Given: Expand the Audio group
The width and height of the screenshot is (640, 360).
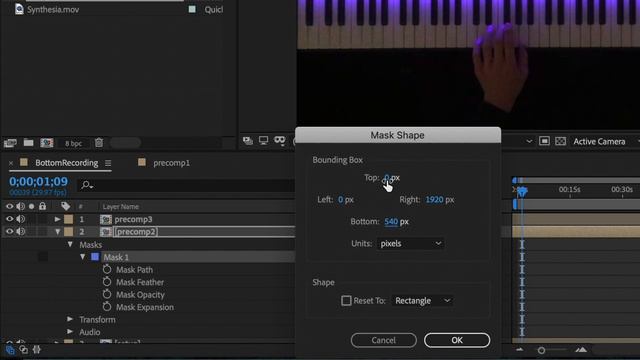Looking at the screenshot, I should 70,332.
